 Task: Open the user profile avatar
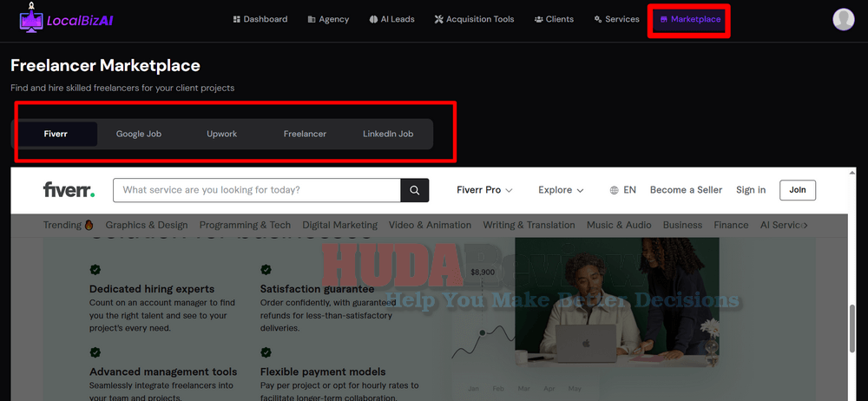[x=844, y=19]
